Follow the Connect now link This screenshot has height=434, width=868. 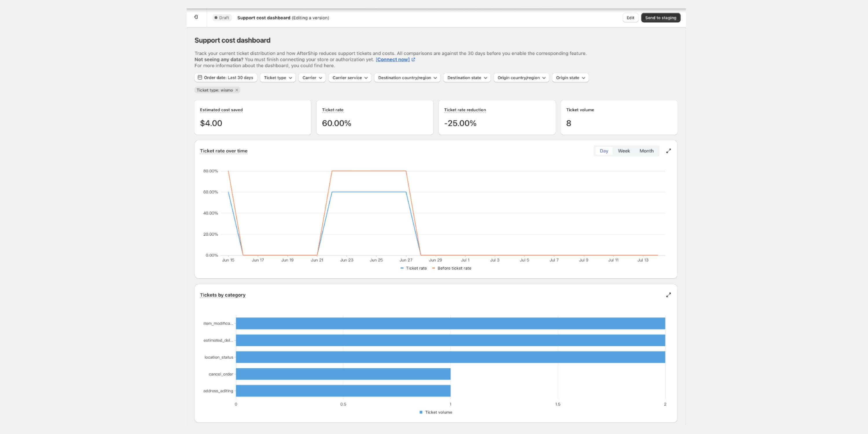click(x=392, y=59)
